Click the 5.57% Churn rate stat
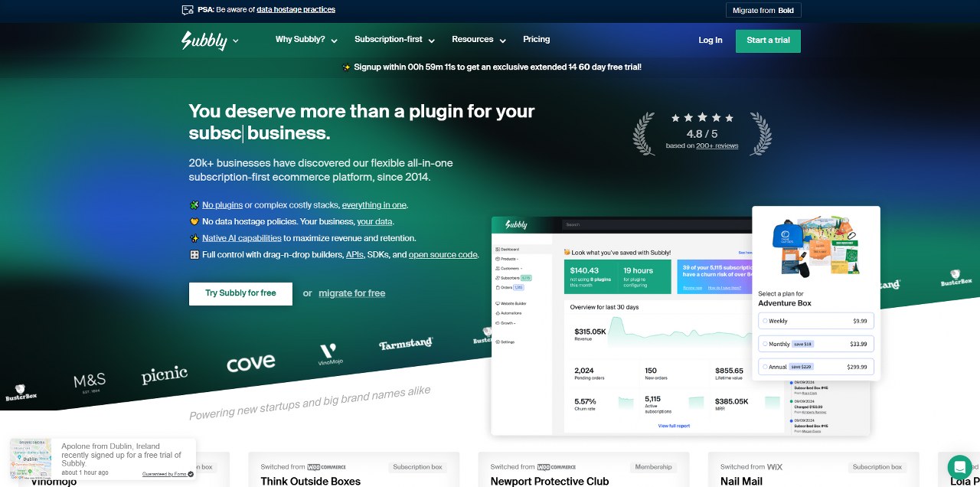This screenshot has width=980, height=487. tap(586, 403)
